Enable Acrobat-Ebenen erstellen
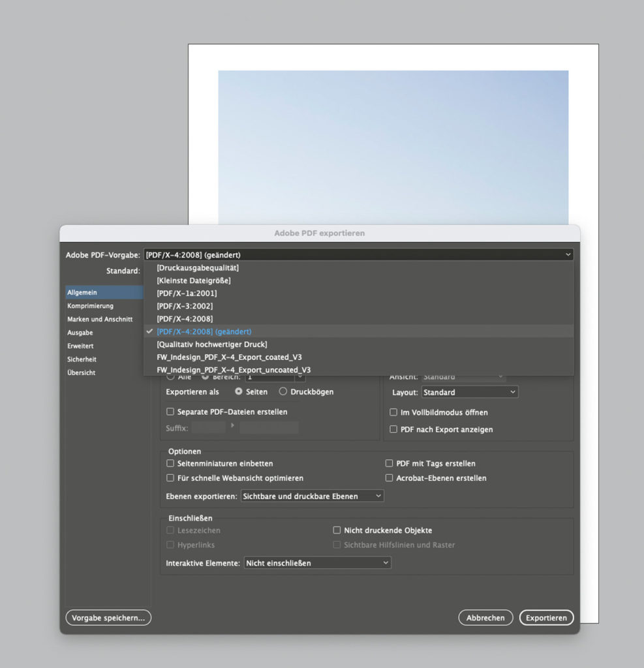644x668 pixels. [389, 478]
